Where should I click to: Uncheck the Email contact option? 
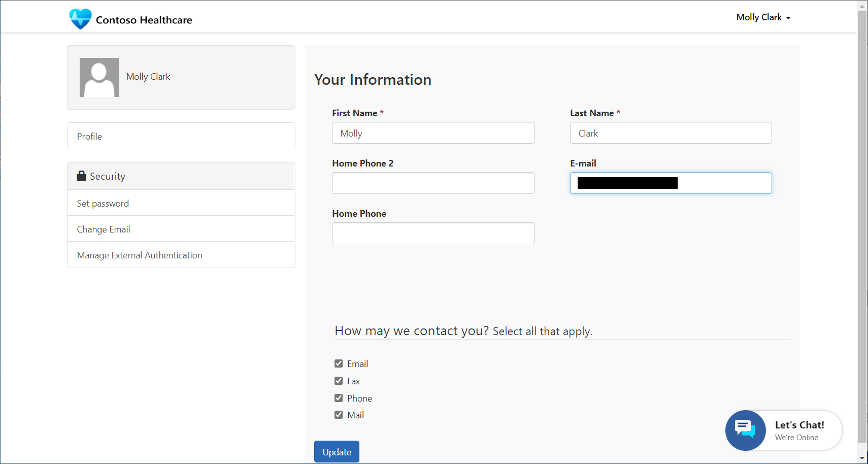[x=339, y=363]
